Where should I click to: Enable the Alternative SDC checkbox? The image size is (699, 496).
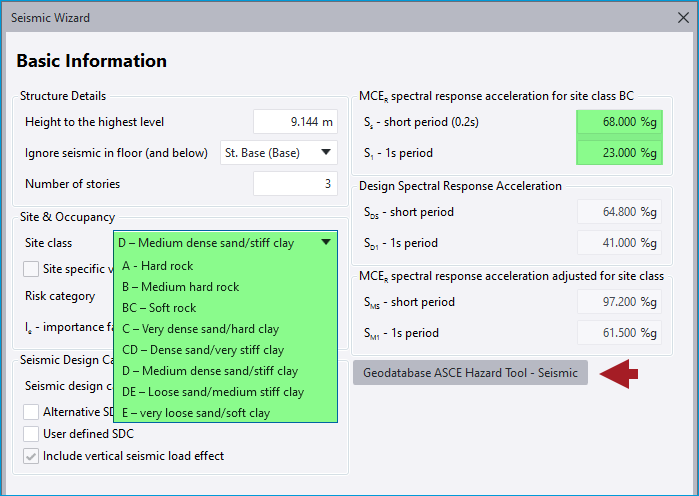click(32, 412)
